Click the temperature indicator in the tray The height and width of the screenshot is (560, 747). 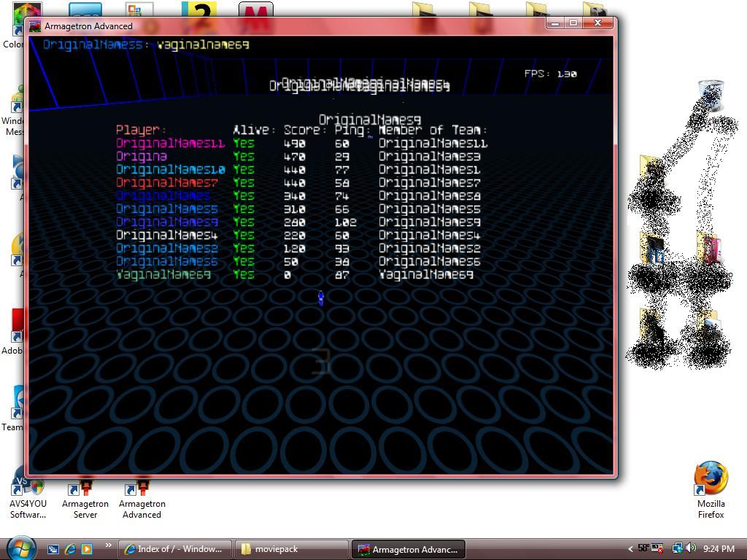(x=643, y=548)
